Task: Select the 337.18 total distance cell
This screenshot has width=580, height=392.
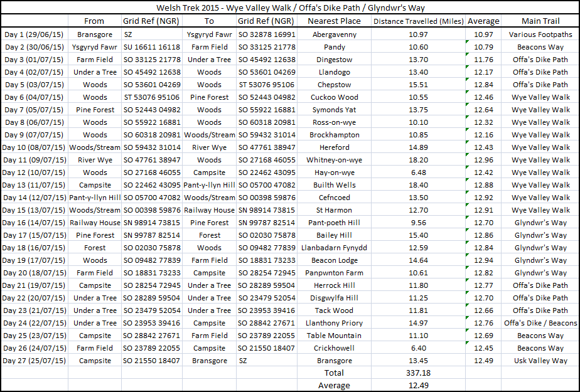Action: 418,373
